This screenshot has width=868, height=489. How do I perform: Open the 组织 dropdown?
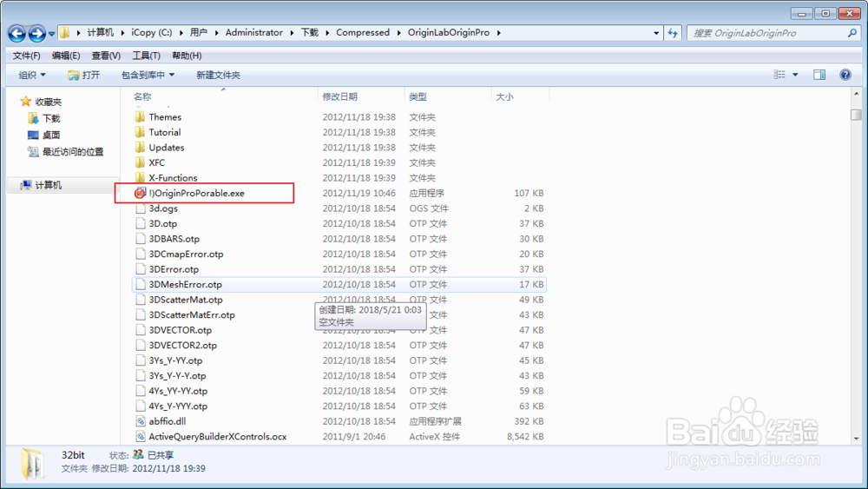coord(32,75)
